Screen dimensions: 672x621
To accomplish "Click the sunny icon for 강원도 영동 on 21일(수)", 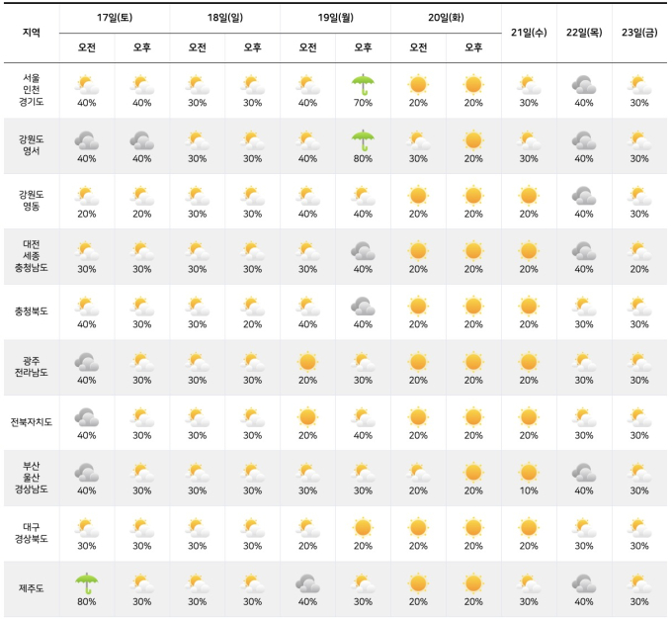I will coord(529,196).
